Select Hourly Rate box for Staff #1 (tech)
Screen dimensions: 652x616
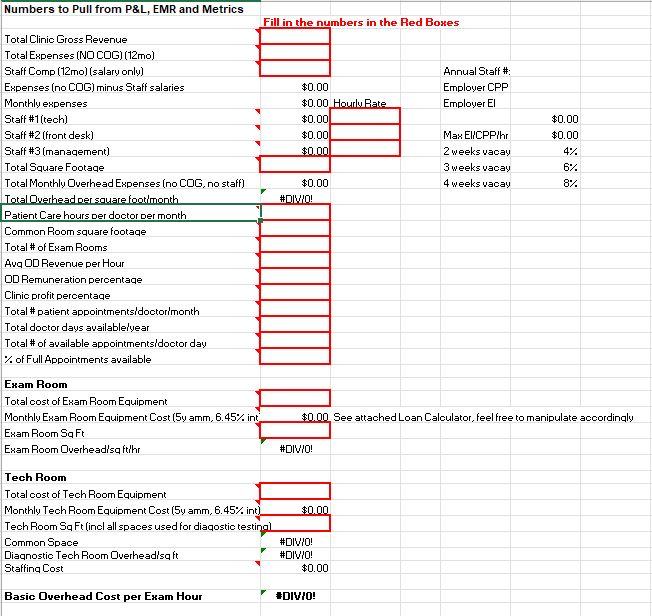365,117
